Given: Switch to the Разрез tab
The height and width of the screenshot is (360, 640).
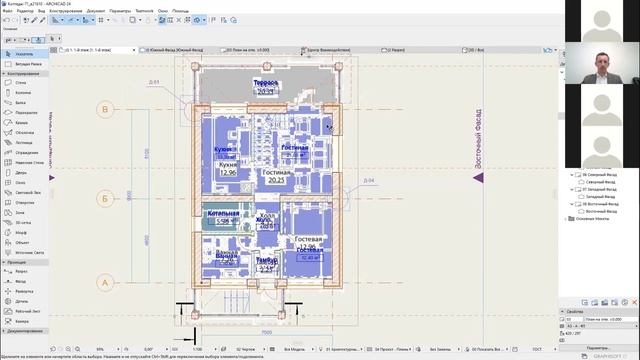Looking at the screenshot, I should click(x=393, y=50).
